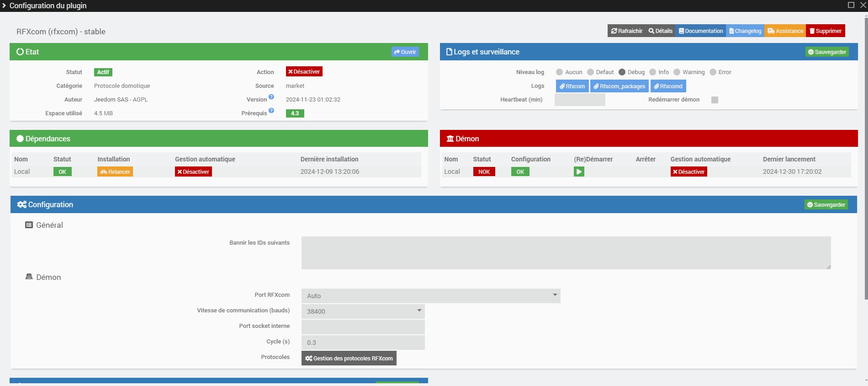Click the Bannir les IDs suivants text area
Screen dimensions: 868x386
click(566, 253)
